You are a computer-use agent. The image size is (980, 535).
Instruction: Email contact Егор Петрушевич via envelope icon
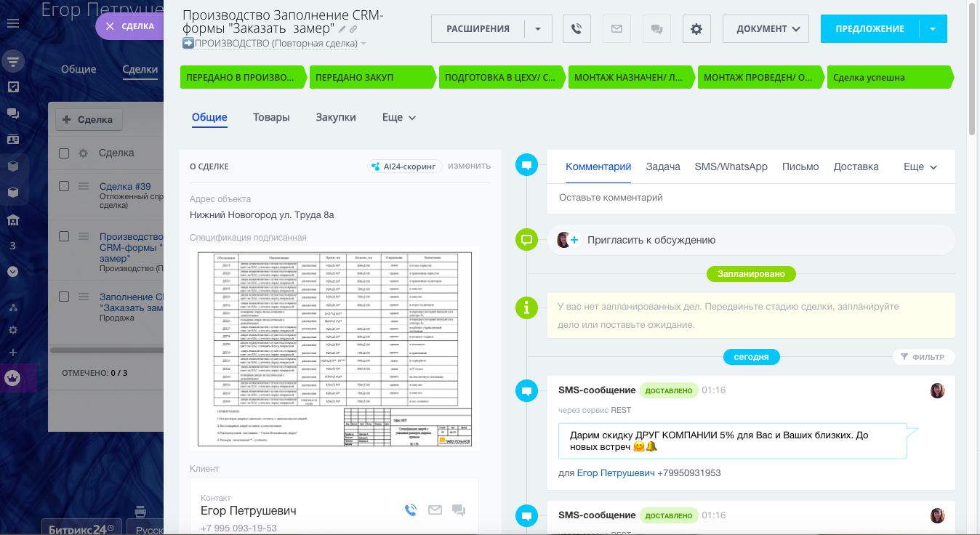pos(435,510)
